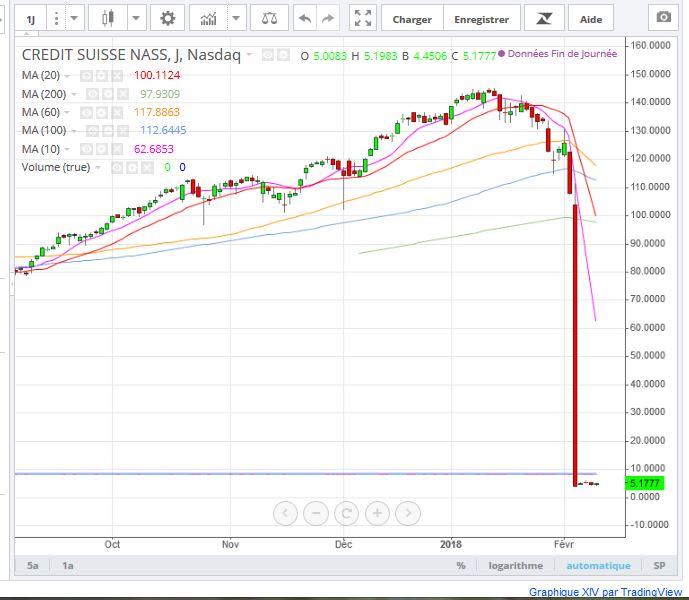Hide main CREDIT SUISSE series via eye icon
The image size is (689, 600).
(x=268, y=55)
